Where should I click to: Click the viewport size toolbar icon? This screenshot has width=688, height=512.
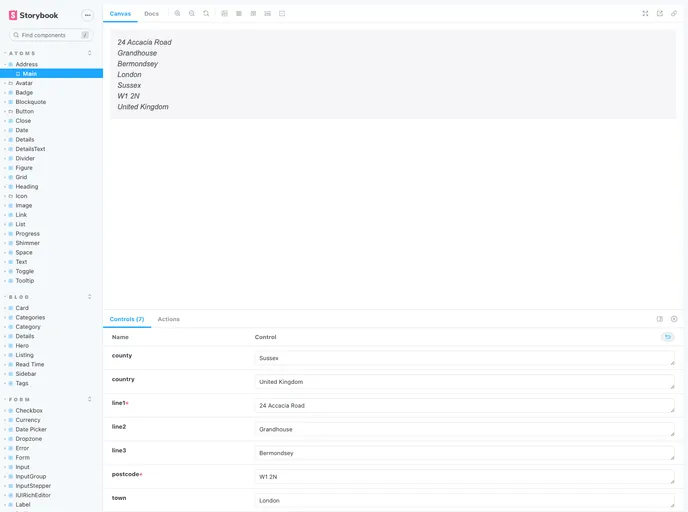(253, 14)
